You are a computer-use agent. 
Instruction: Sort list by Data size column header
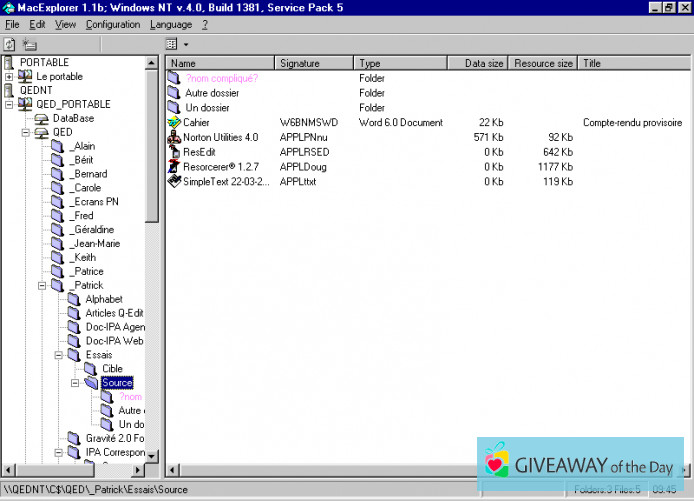pyautogui.click(x=485, y=63)
